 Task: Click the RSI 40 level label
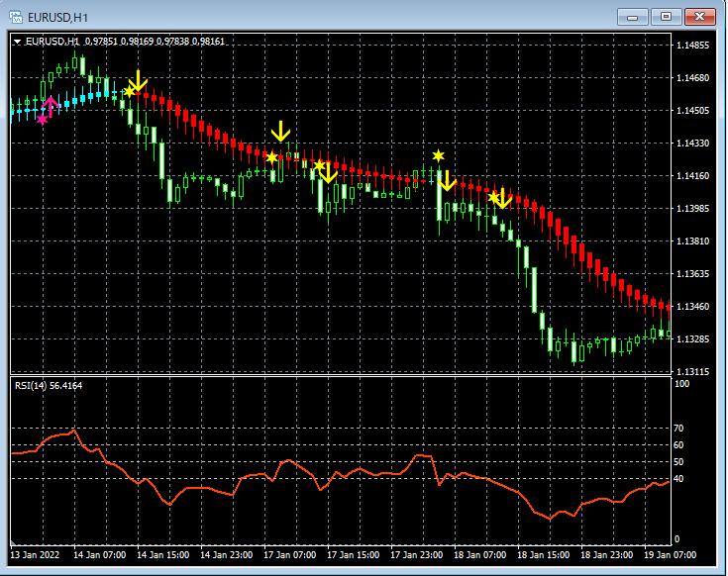coord(678,479)
